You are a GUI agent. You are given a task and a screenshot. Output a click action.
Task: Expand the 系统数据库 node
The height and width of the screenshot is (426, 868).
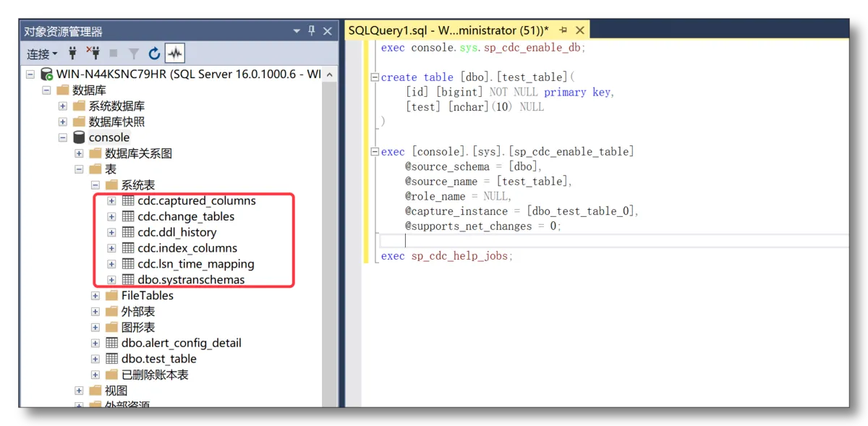63,106
